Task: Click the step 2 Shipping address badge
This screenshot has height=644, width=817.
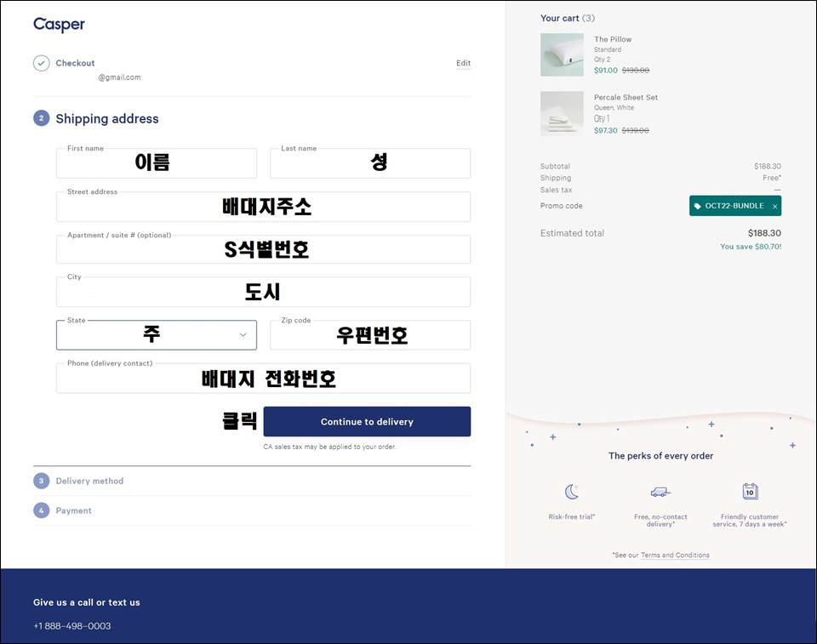Action: coord(42,118)
